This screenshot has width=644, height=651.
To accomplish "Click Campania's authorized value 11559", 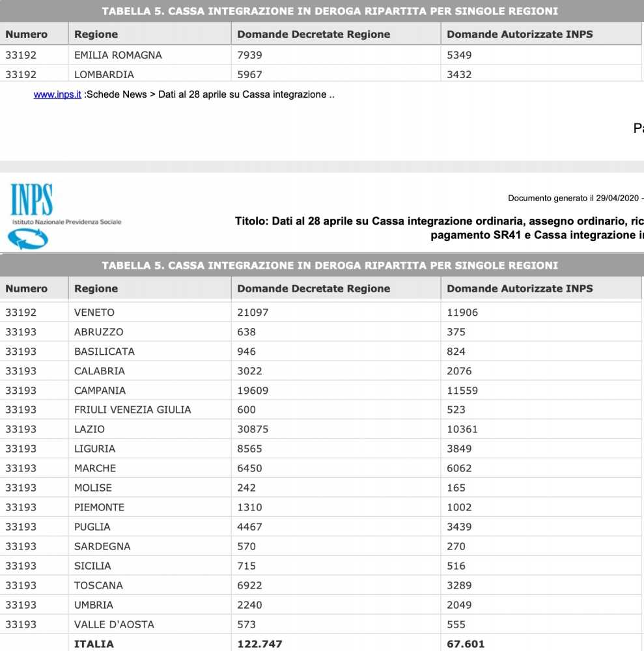I will point(462,391).
